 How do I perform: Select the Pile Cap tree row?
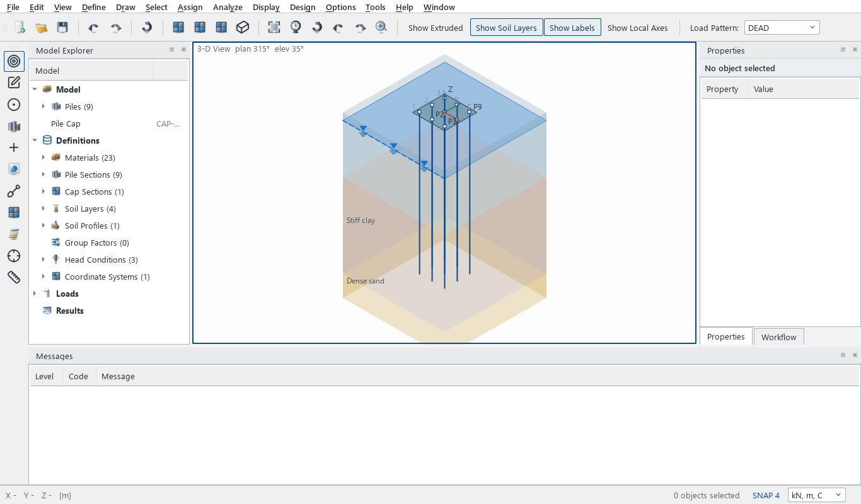pyautogui.click(x=109, y=123)
